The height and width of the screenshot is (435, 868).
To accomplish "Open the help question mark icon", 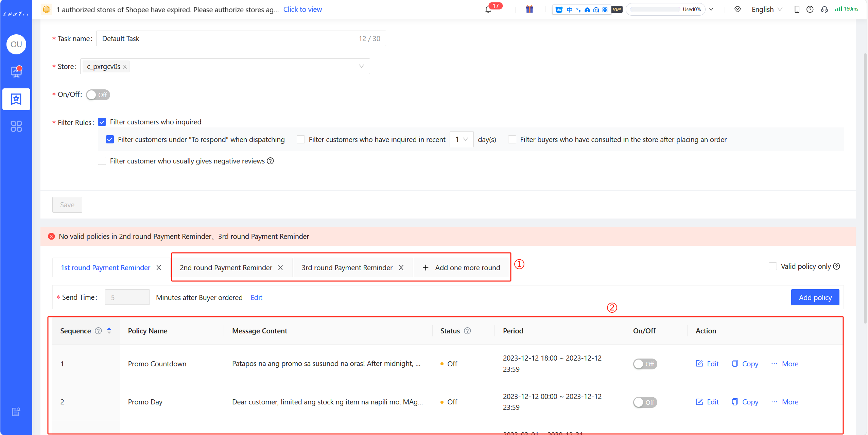I will coord(810,10).
